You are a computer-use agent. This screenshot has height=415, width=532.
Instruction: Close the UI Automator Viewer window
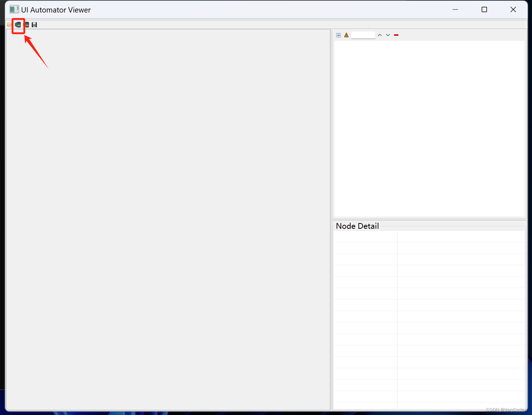click(513, 10)
